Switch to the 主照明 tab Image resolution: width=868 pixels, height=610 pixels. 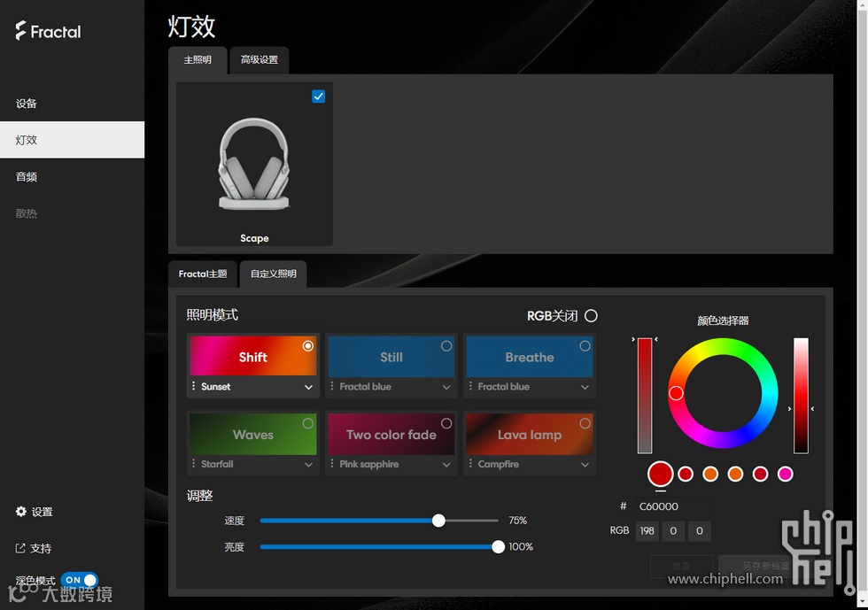(x=198, y=60)
